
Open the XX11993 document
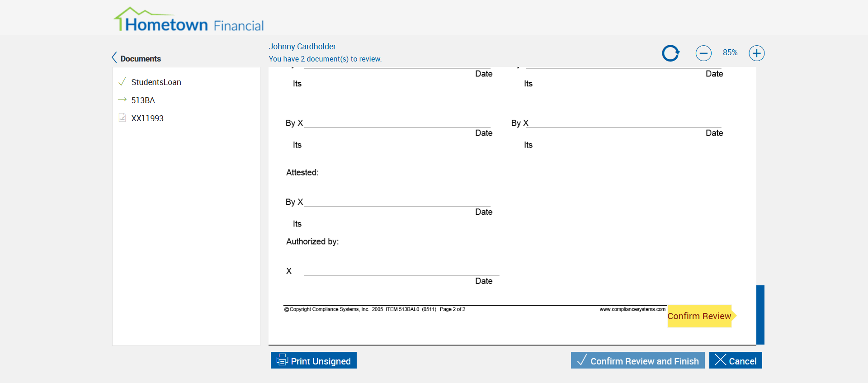[147, 118]
